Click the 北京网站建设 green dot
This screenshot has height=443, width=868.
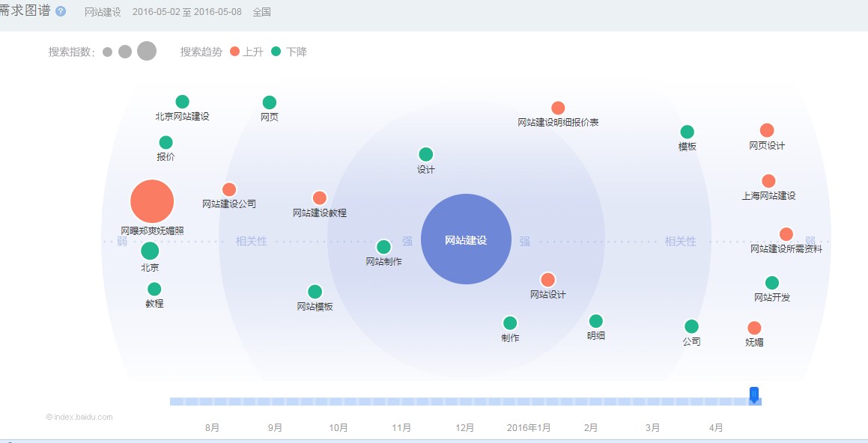point(182,102)
